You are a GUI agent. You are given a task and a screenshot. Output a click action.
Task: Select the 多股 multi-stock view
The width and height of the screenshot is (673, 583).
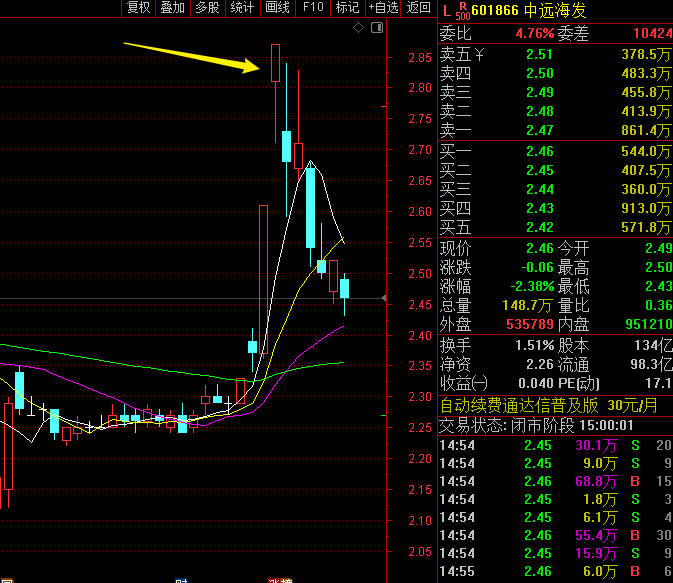207,8
